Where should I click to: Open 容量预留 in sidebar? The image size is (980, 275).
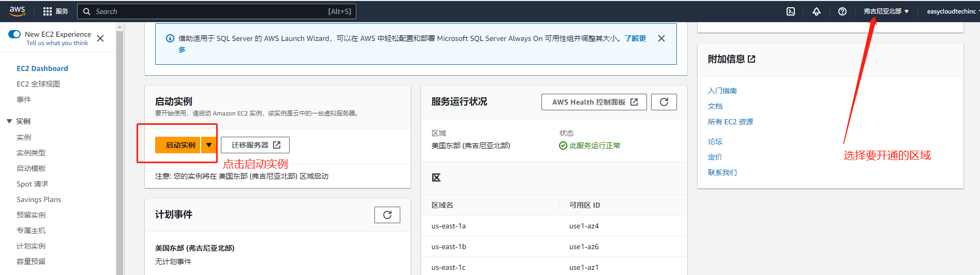[31, 262]
